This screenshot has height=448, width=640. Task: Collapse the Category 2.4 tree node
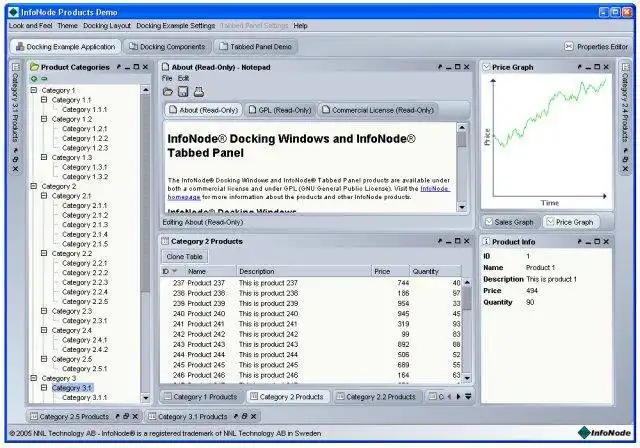point(44,330)
